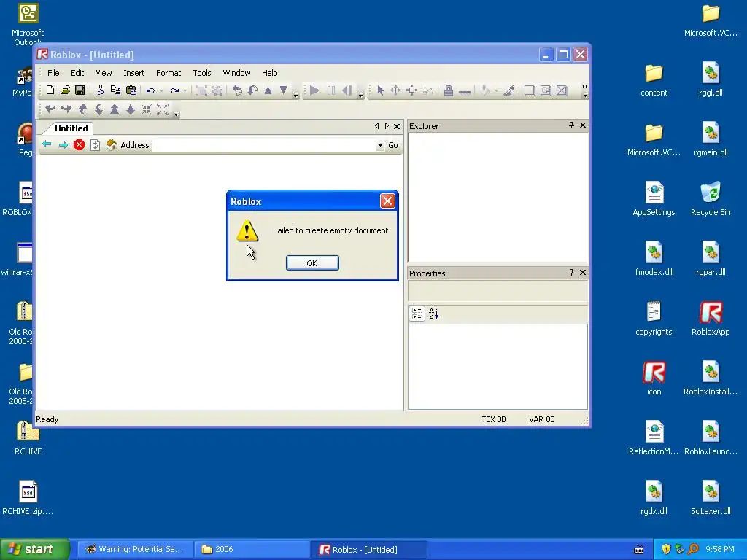Toggle the Properties panel pin
Screen dimensions: 747x560
click(x=571, y=273)
